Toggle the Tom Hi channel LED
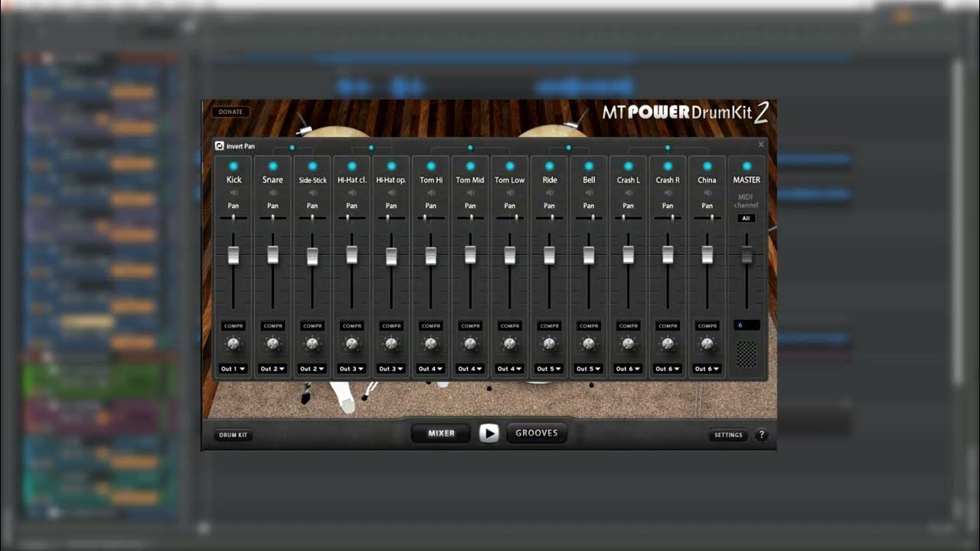980x551 pixels. 431,166
